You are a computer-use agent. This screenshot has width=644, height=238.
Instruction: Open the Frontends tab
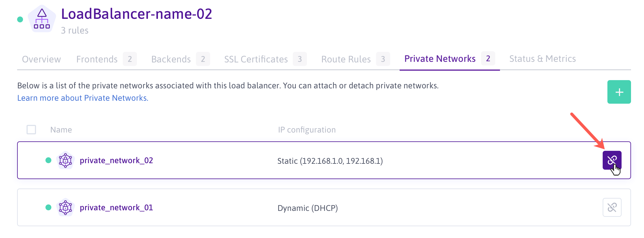[x=97, y=59]
